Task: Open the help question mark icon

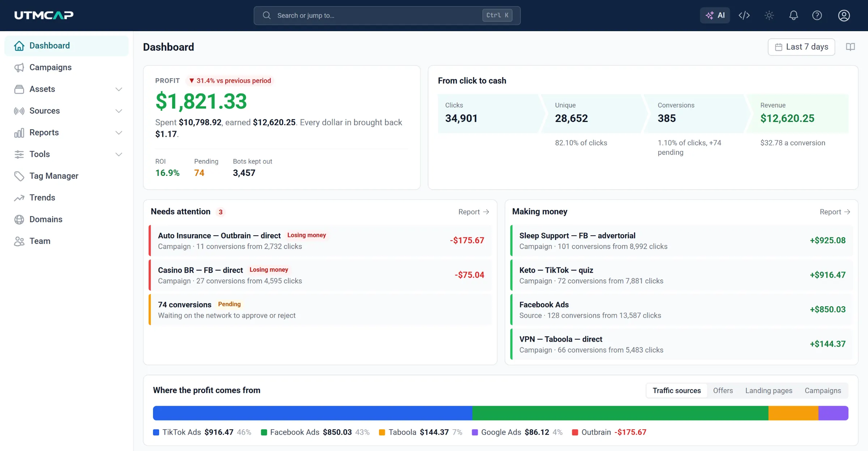Action: click(817, 15)
